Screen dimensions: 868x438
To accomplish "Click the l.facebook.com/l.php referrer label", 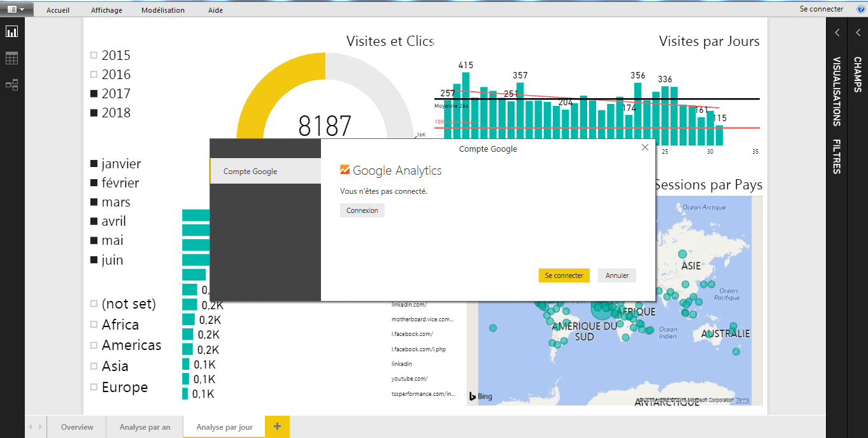I will 418,349.
